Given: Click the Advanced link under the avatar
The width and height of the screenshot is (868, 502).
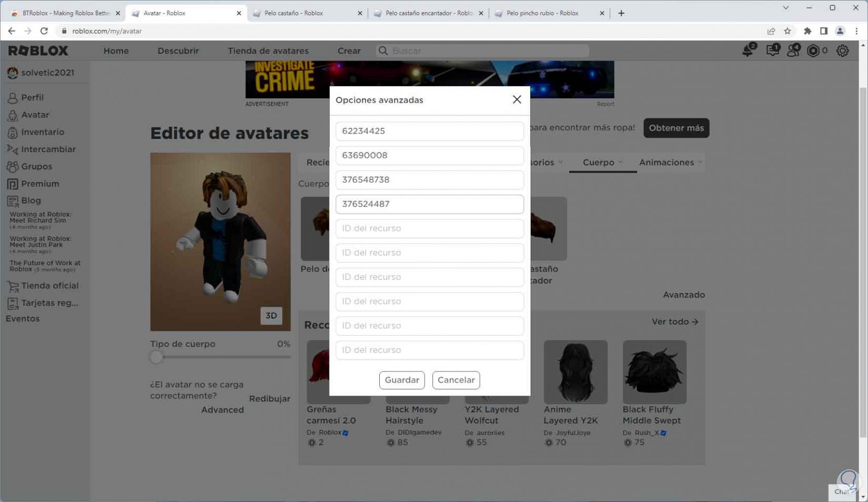Looking at the screenshot, I should pyautogui.click(x=222, y=410).
